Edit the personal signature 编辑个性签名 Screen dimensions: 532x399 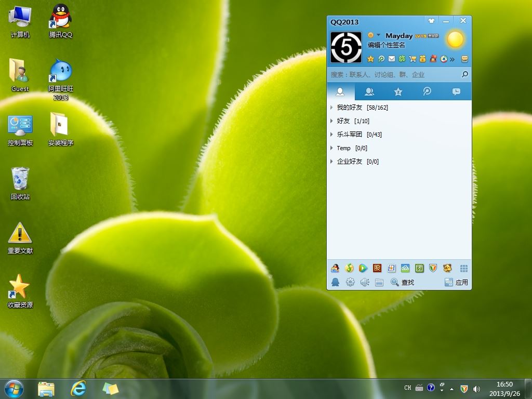click(x=386, y=45)
